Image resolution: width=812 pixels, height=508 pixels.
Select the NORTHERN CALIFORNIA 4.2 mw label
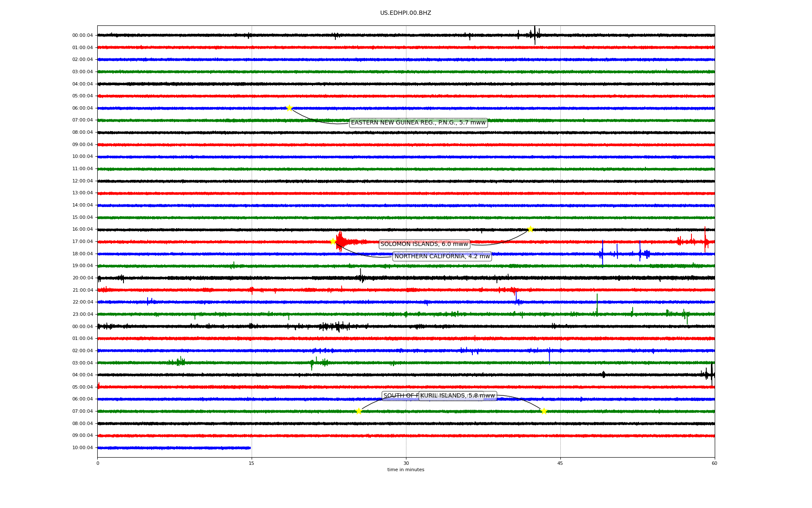442,257
